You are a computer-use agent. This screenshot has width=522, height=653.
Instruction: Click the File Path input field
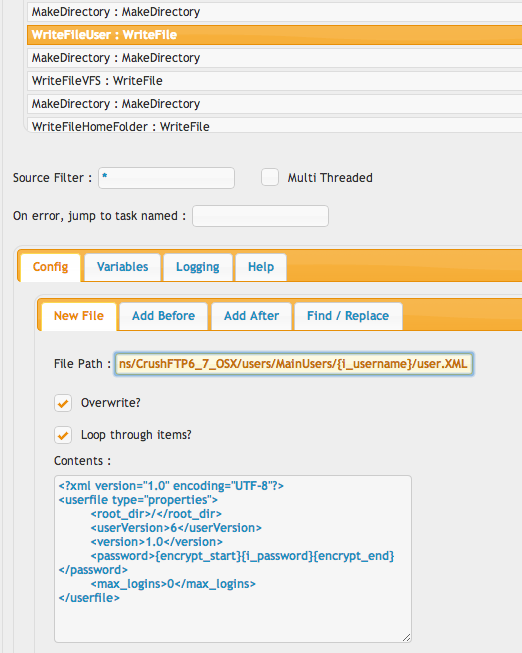(x=294, y=364)
